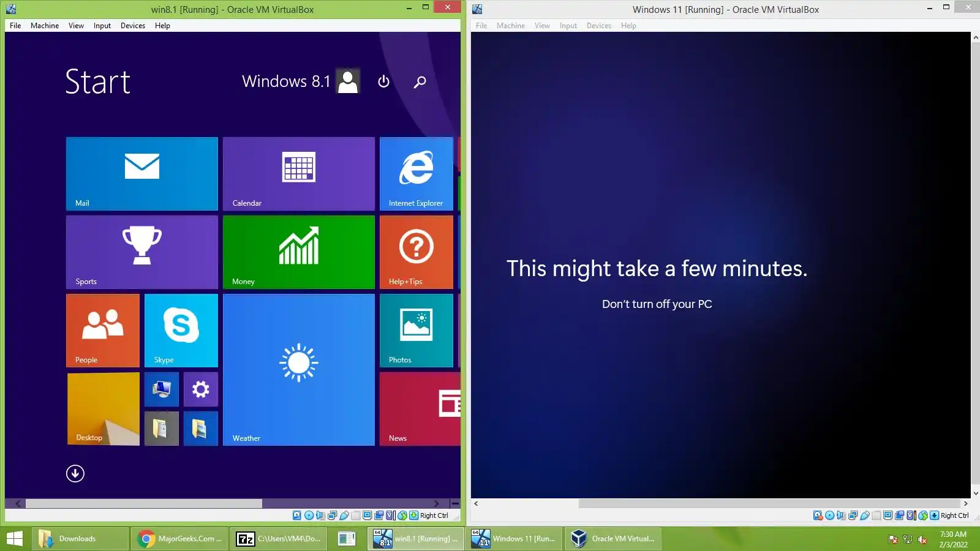
Task: Open the Sports tile
Action: pos(142,252)
